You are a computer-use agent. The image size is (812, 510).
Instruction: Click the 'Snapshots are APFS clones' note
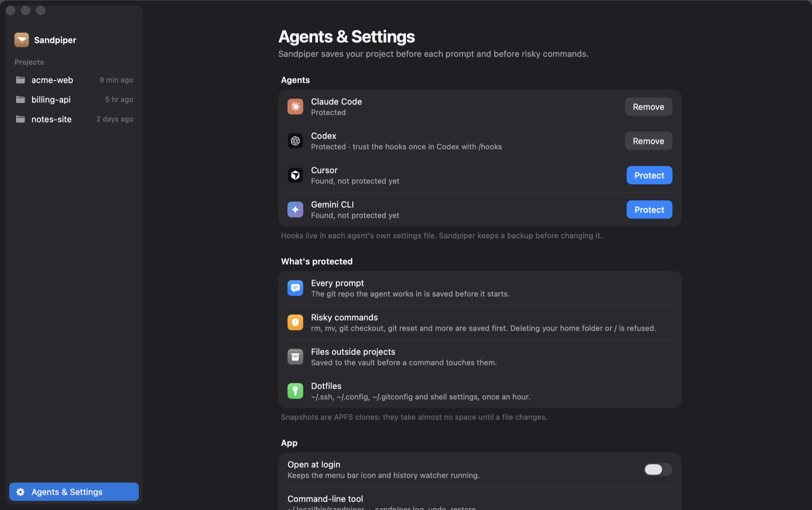(414, 417)
